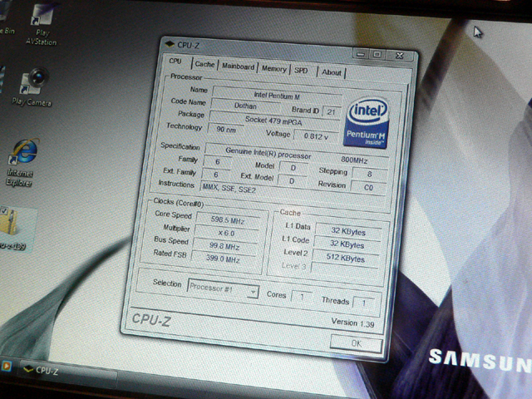
Task: Click the Brand ID value '21'
Action: pyautogui.click(x=331, y=112)
